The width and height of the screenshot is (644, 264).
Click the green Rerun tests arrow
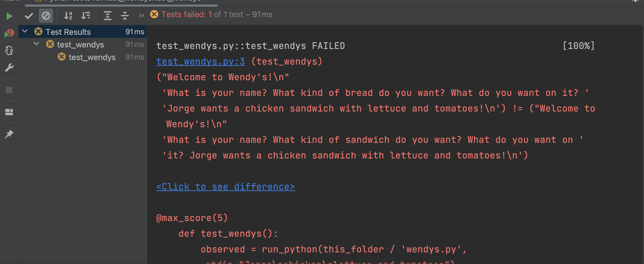click(x=9, y=16)
